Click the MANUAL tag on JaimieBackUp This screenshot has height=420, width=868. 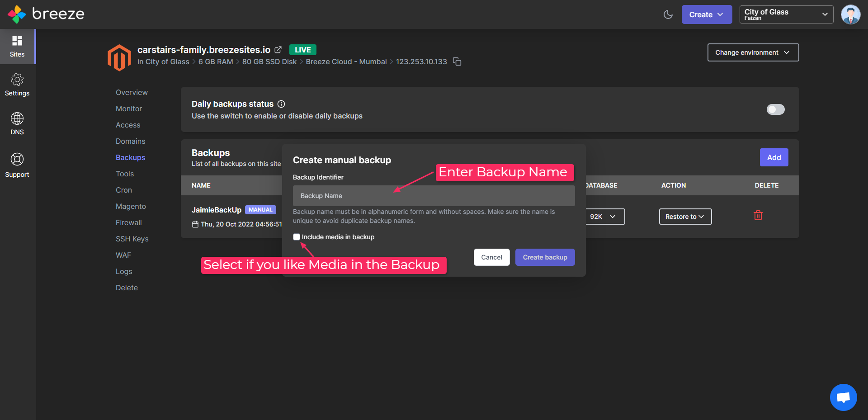[260, 210]
